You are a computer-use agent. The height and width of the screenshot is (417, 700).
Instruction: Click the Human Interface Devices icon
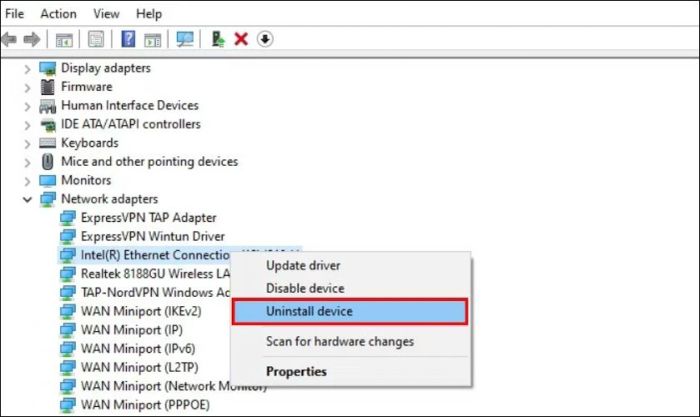click(47, 106)
